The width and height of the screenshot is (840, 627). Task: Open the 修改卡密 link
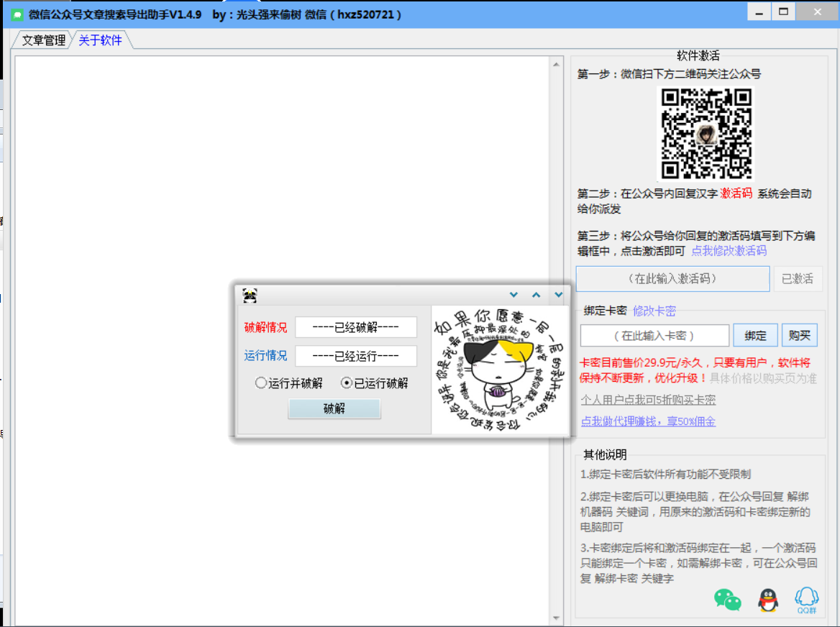(654, 311)
